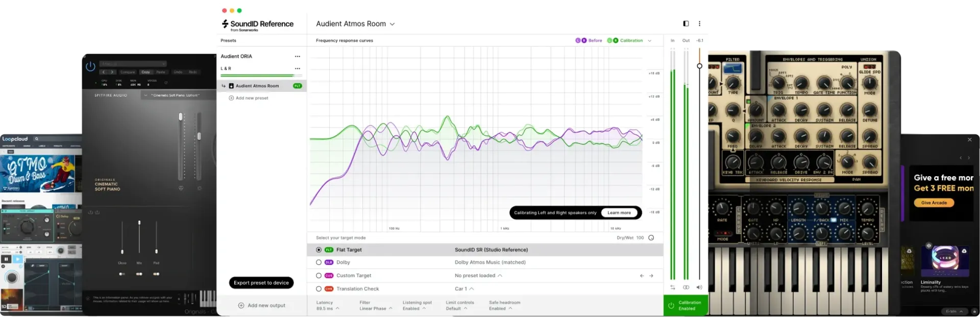Open L & R more options

pos(297,68)
